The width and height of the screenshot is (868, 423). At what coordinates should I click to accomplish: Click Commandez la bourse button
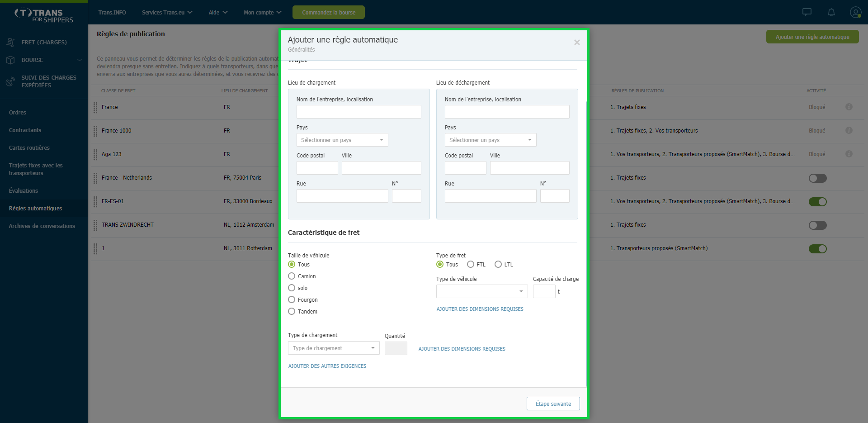(329, 12)
